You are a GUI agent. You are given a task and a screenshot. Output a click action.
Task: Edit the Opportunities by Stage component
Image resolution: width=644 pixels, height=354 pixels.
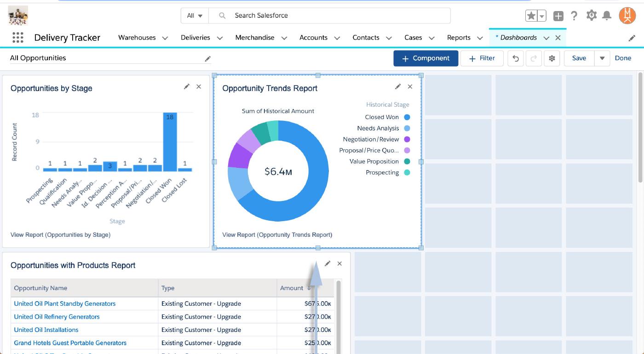coord(186,86)
